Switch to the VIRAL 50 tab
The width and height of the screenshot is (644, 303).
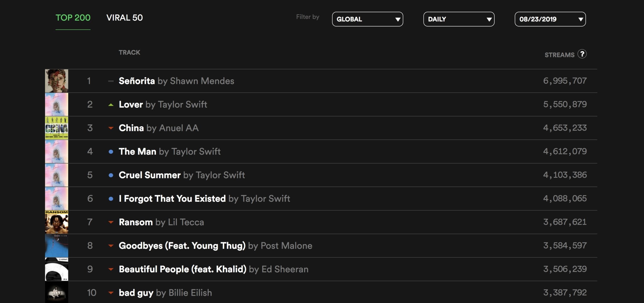coord(125,18)
